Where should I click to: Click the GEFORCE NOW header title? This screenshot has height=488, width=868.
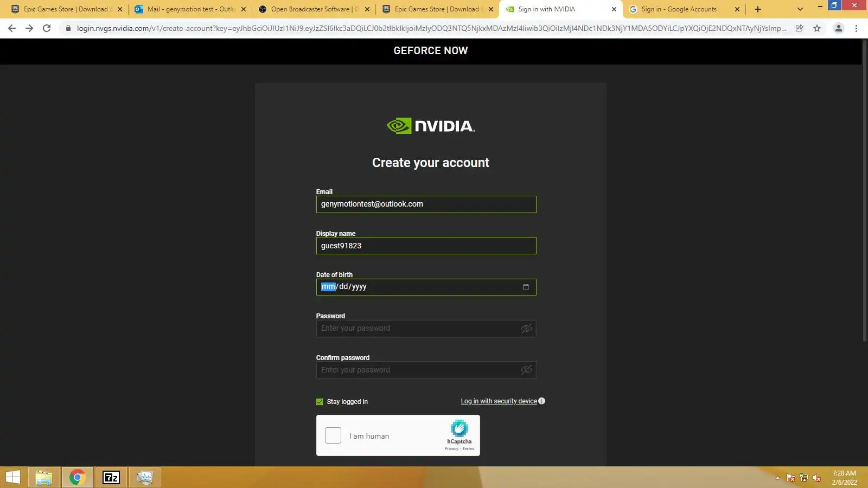tap(431, 50)
